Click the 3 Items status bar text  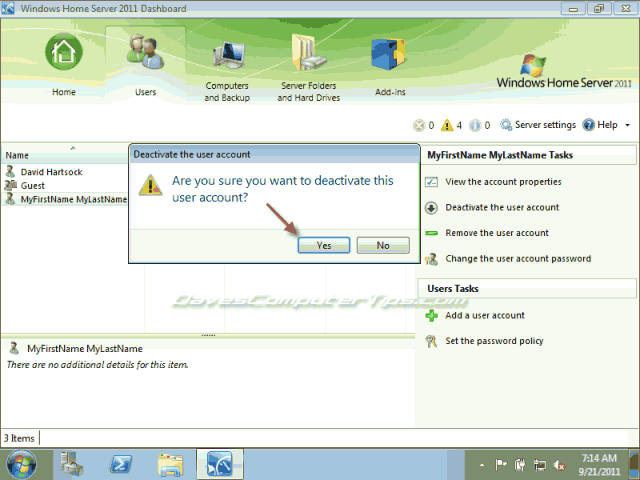point(19,438)
